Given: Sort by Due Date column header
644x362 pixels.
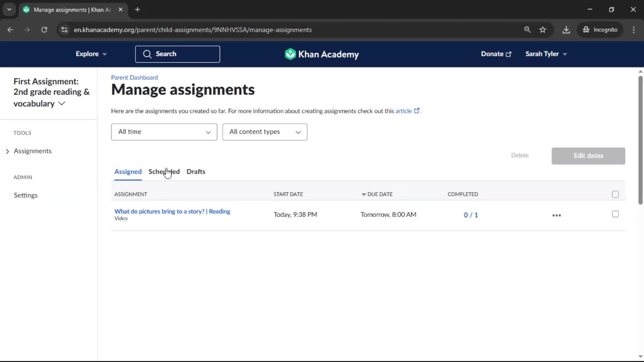Looking at the screenshot, I should (x=377, y=194).
